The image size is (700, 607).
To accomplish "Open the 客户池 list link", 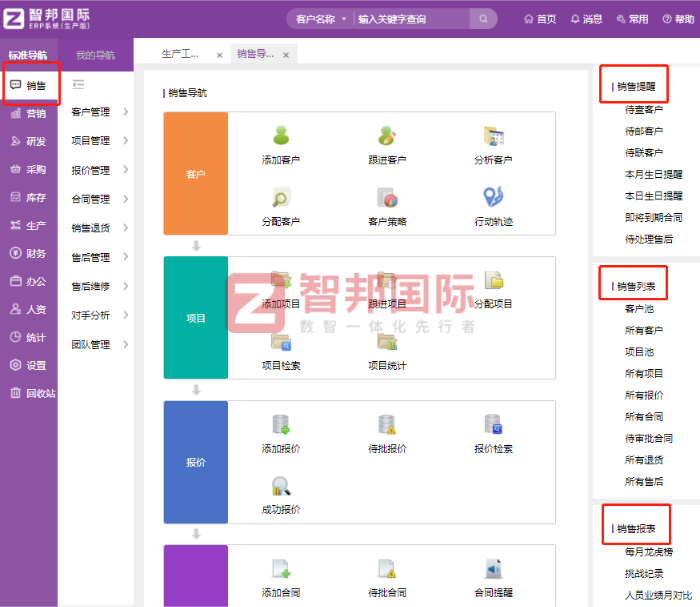I will coord(639,308).
